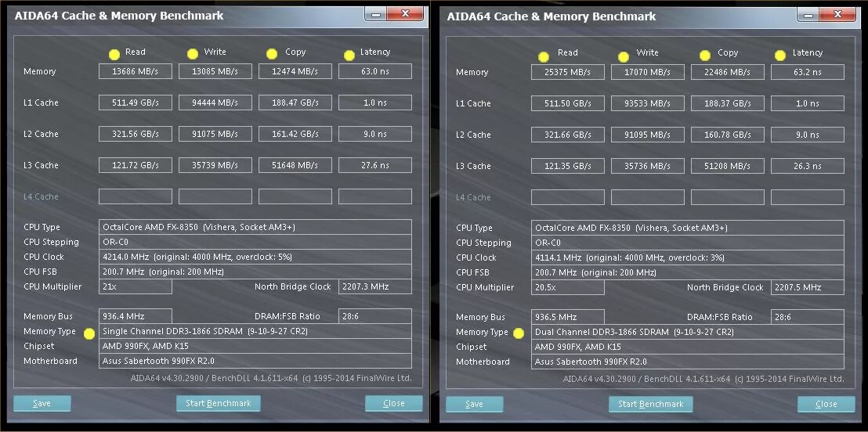Click the 63.0 ns memory latency field
The width and height of the screenshot is (868, 432).
(374, 71)
